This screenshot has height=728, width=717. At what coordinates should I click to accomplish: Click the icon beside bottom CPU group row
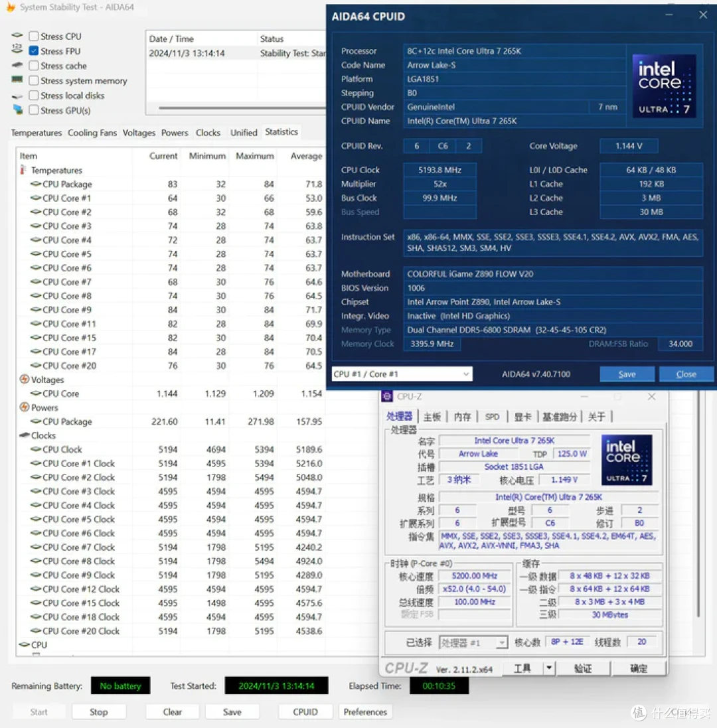click(x=24, y=644)
